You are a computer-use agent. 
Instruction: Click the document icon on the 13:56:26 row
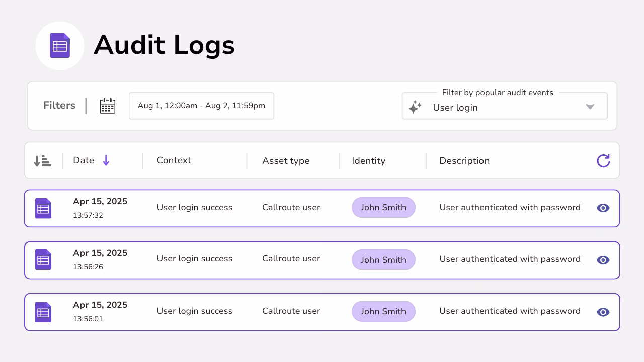(43, 260)
